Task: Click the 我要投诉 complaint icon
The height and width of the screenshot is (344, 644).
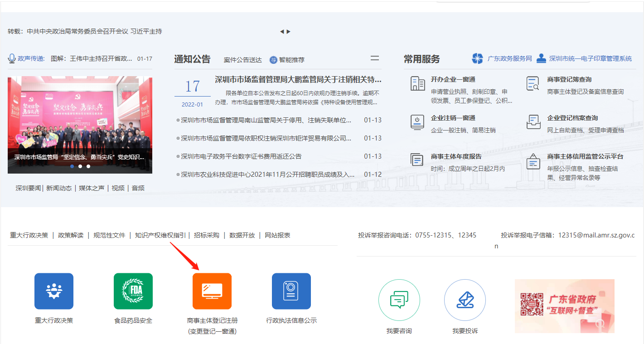Action: click(x=465, y=300)
